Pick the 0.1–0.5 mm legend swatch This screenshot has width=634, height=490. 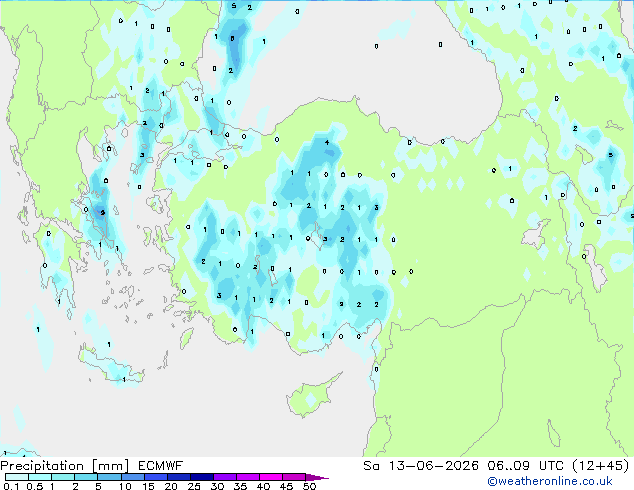pos(17,477)
